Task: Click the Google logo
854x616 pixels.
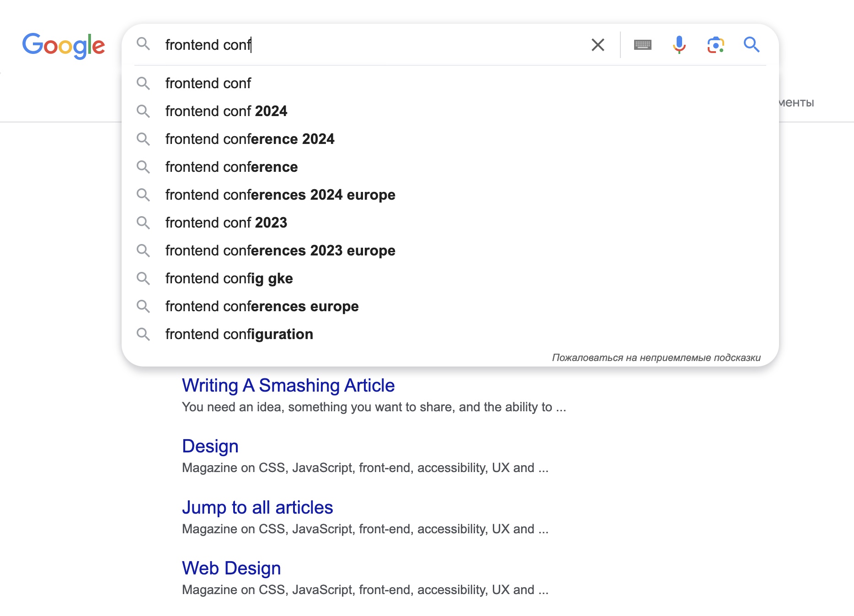Action: click(x=64, y=45)
